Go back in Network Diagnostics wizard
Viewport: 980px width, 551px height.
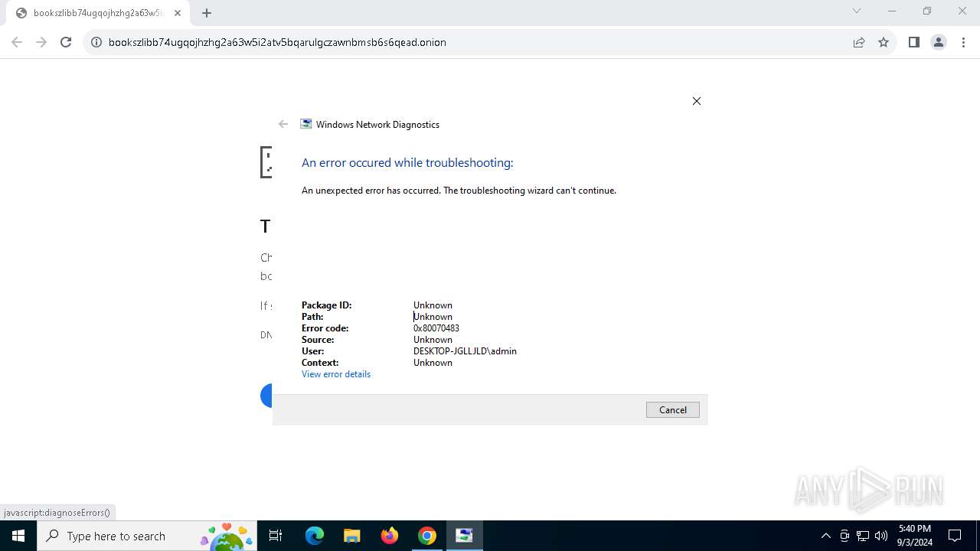(x=283, y=124)
